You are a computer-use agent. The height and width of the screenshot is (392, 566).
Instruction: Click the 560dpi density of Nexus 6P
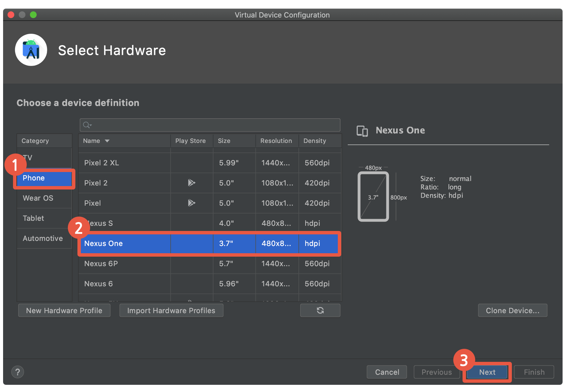317,264
